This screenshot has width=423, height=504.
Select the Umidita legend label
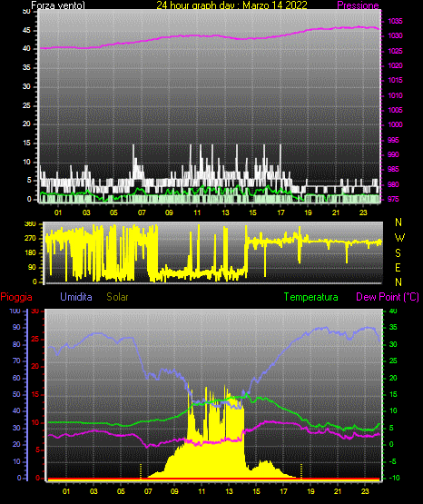tap(76, 296)
